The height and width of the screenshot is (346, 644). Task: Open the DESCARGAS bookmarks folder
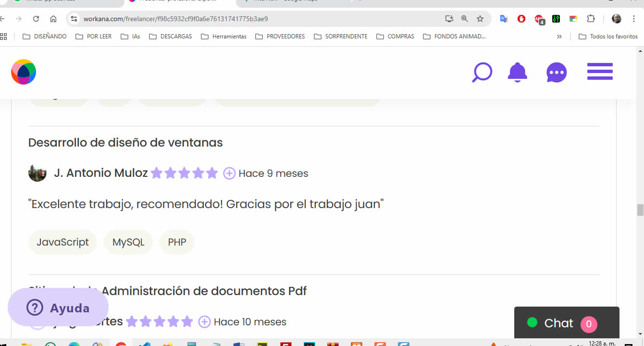tap(171, 37)
